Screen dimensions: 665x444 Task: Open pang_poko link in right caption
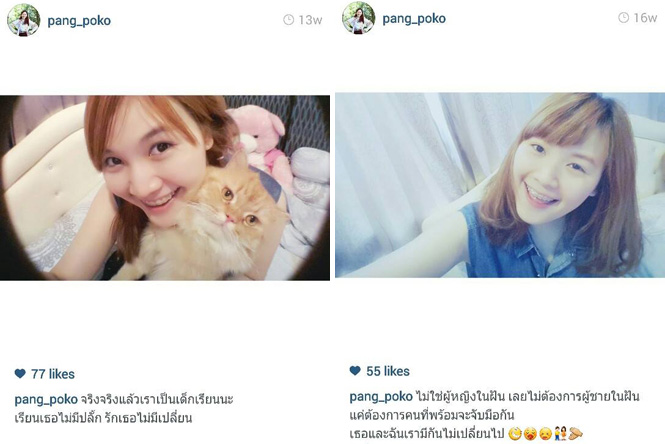tap(381, 397)
